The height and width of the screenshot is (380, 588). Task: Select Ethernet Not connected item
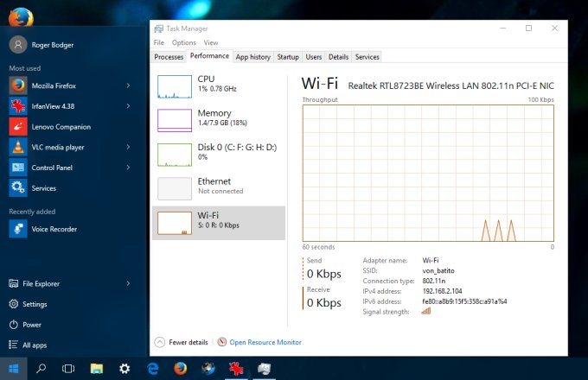(x=219, y=188)
